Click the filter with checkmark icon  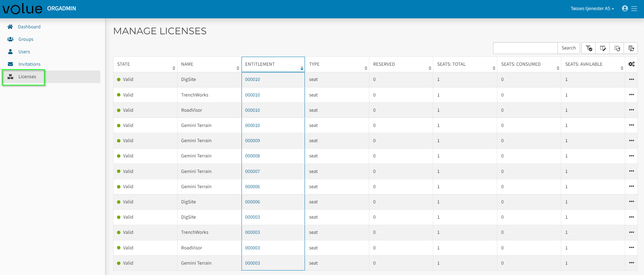589,48
